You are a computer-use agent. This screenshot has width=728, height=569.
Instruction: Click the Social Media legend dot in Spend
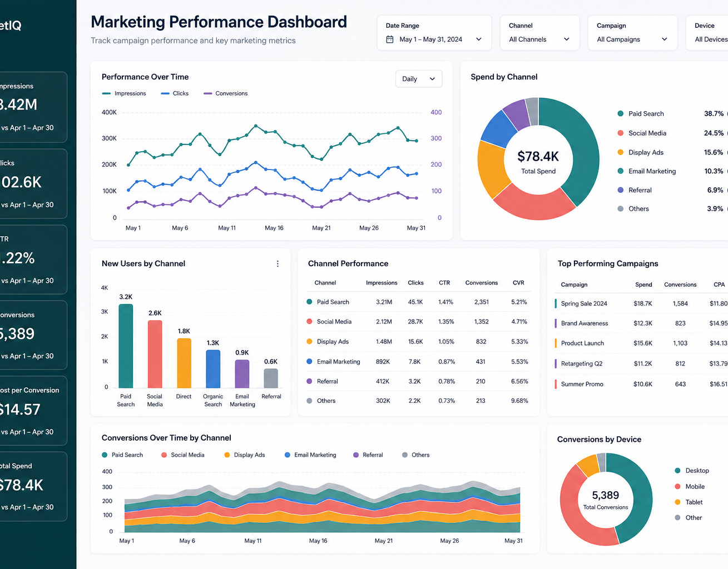[620, 133]
